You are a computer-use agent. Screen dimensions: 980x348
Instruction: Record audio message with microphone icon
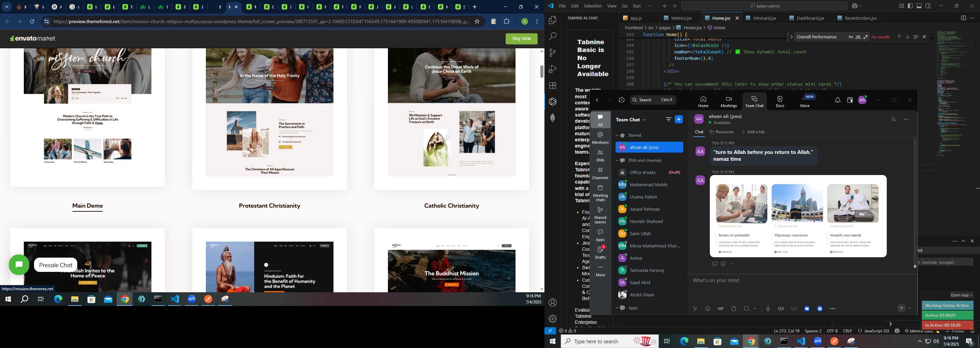click(x=768, y=309)
